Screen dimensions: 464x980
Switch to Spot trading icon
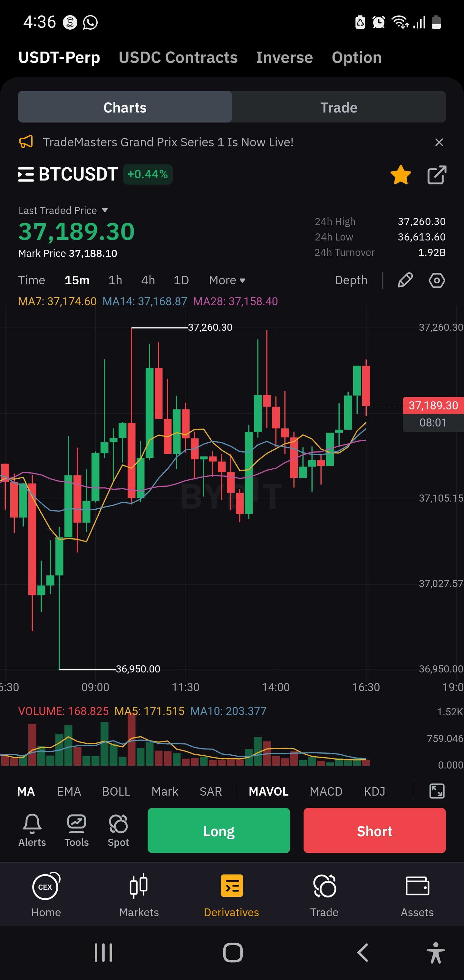[x=118, y=830]
